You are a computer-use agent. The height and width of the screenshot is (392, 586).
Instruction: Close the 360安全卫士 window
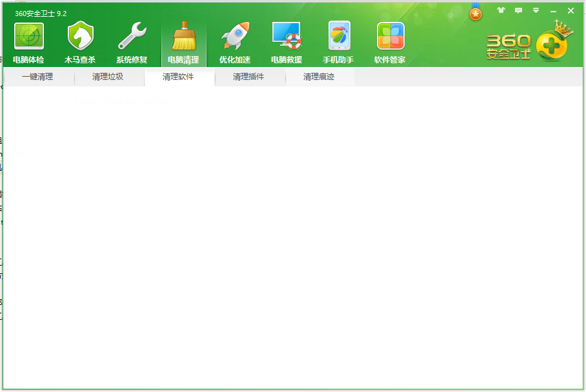[x=571, y=11]
